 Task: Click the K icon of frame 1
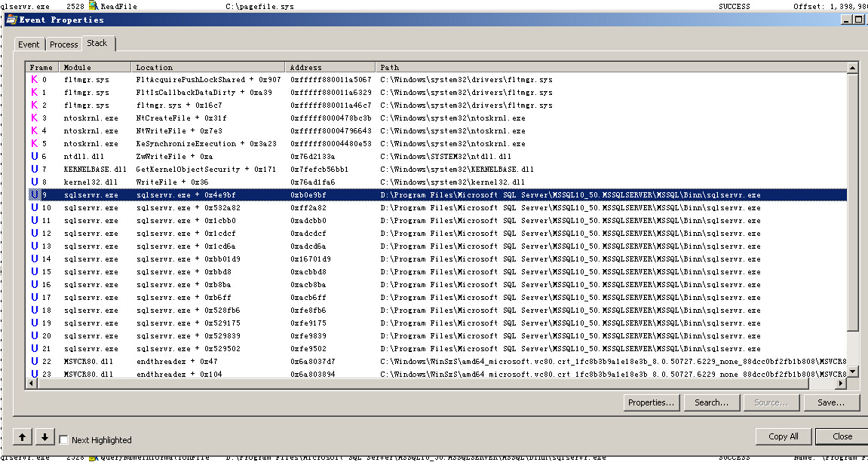[35, 93]
